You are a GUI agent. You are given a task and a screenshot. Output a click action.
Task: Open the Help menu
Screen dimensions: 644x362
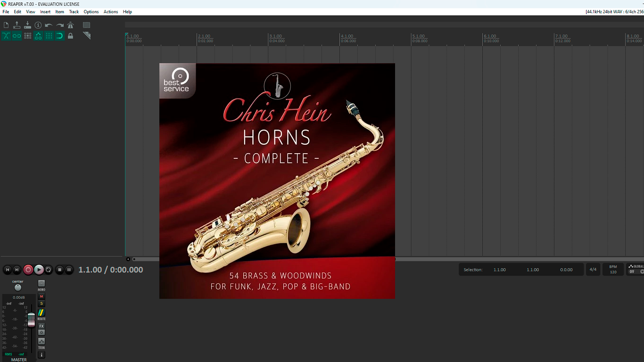click(127, 12)
